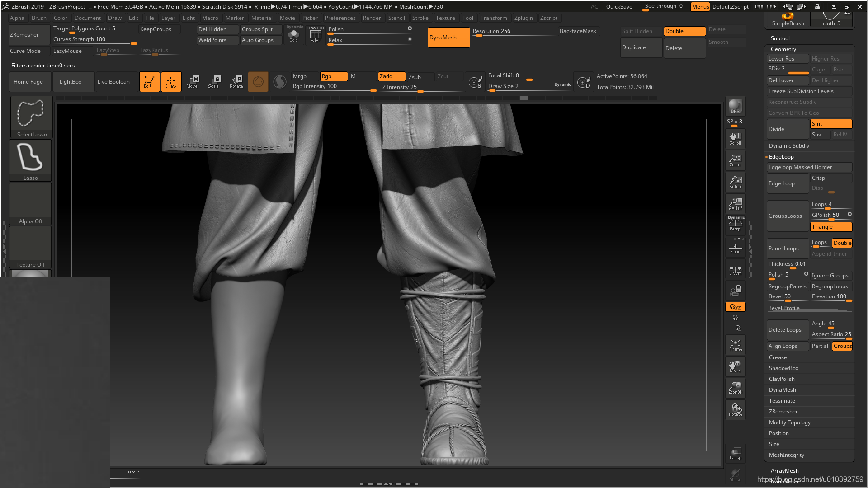Viewport: 868px width, 488px height.
Task: Toggle Double option next to Panel Loops
Action: [x=842, y=243]
